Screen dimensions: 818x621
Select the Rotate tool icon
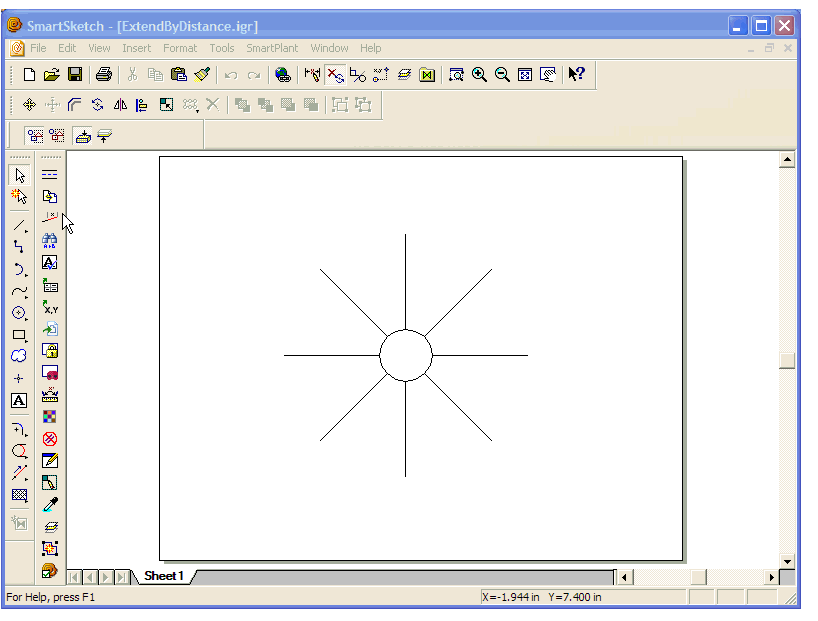(x=98, y=105)
